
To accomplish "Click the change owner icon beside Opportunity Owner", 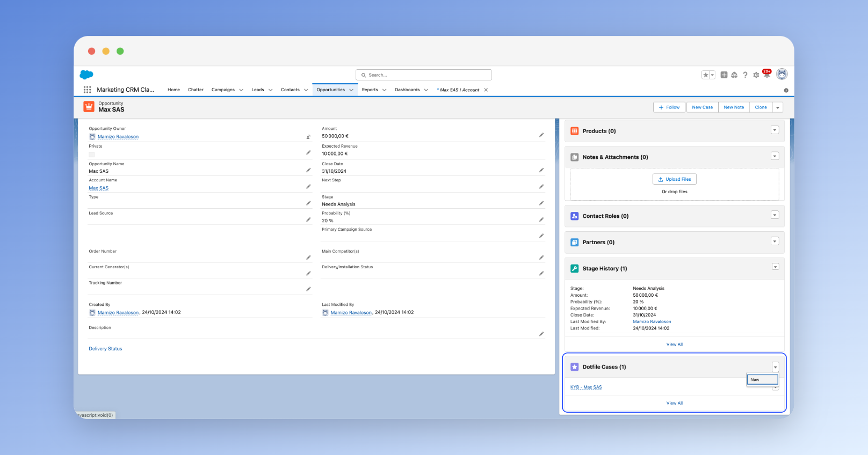I will tap(308, 137).
